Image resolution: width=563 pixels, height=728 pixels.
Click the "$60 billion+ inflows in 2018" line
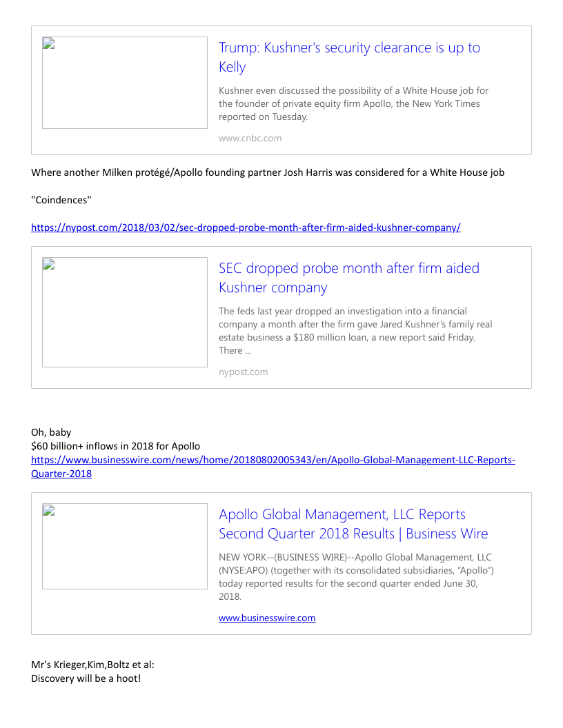tap(115, 446)
